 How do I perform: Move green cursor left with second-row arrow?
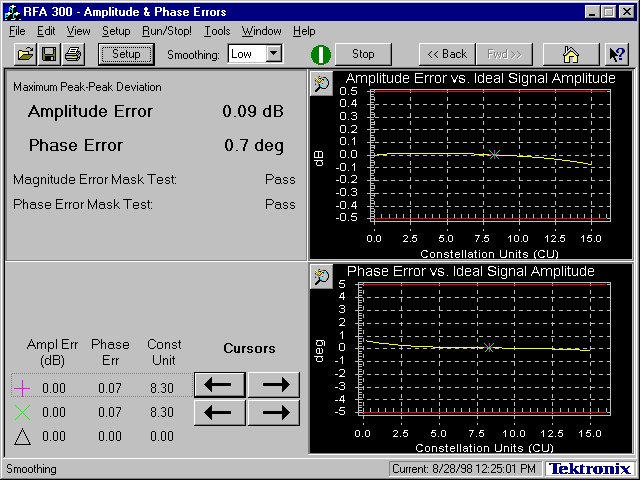[220, 413]
